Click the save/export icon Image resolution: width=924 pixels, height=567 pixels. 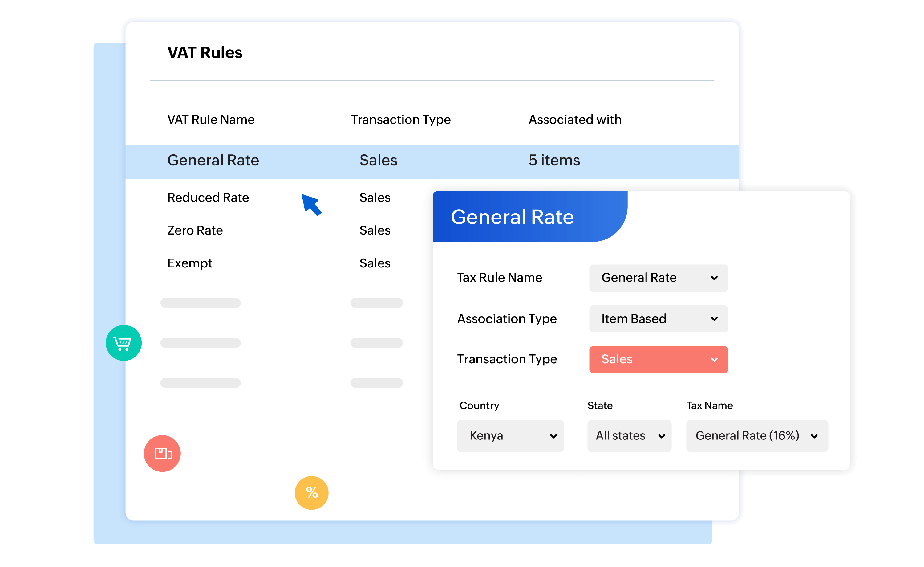pyautogui.click(x=162, y=453)
